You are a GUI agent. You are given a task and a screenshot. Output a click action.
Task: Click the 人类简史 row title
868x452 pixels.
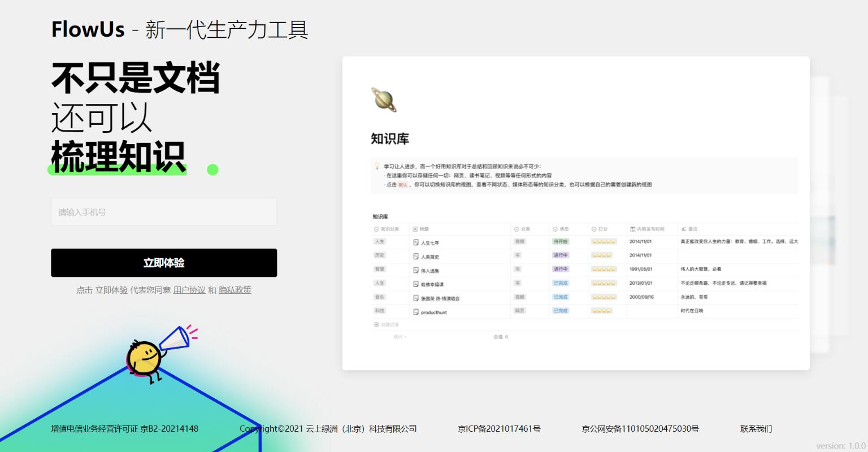click(430, 257)
